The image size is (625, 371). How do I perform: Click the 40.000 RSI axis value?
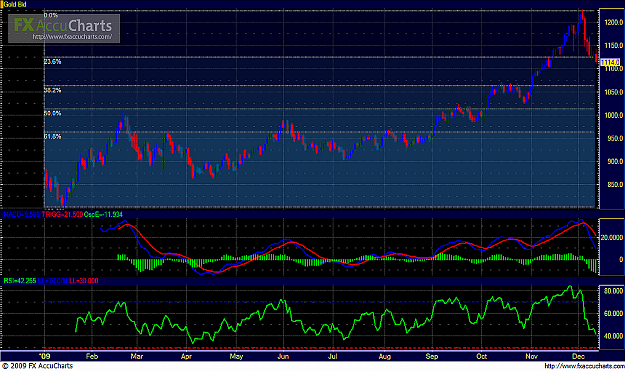point(613,336)
